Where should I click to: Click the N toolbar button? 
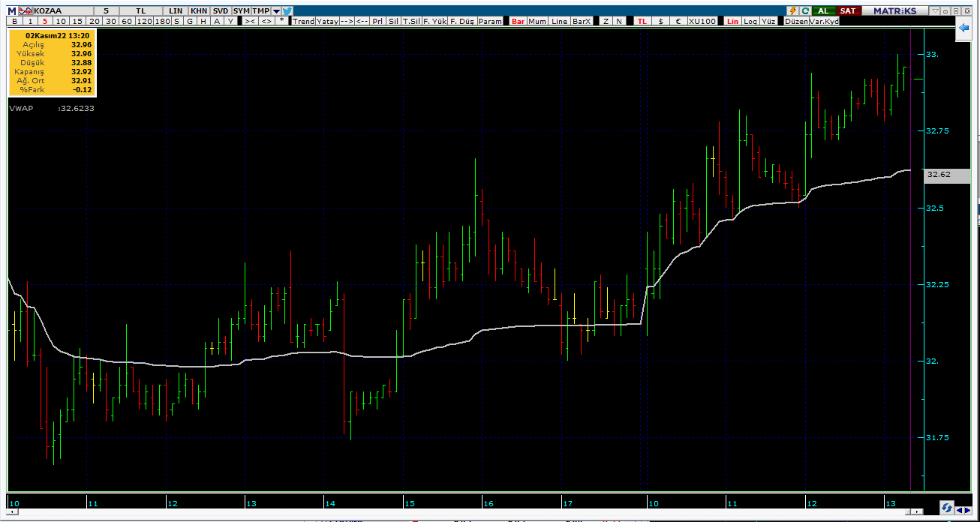618,21
